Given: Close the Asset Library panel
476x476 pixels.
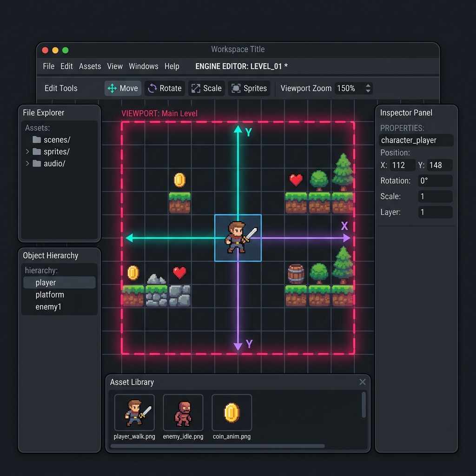Looking at the screenshot, I should pos(363,382).
